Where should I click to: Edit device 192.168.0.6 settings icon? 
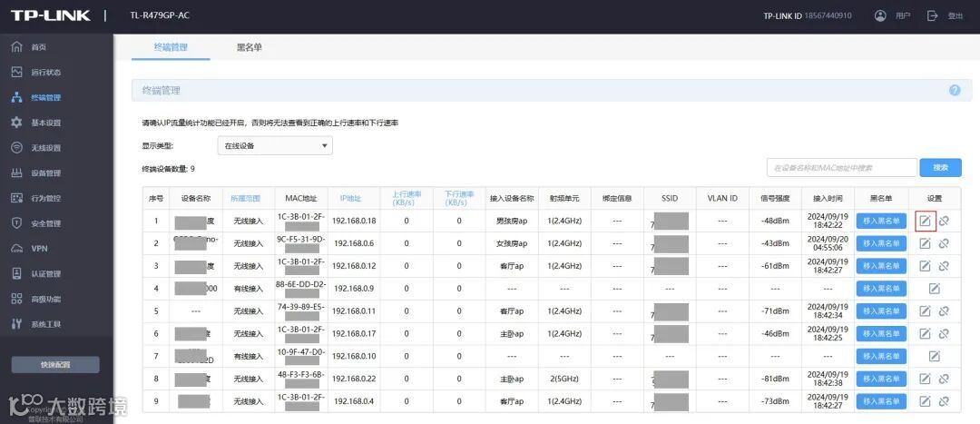pyautogui.click(x=925, y=243)
